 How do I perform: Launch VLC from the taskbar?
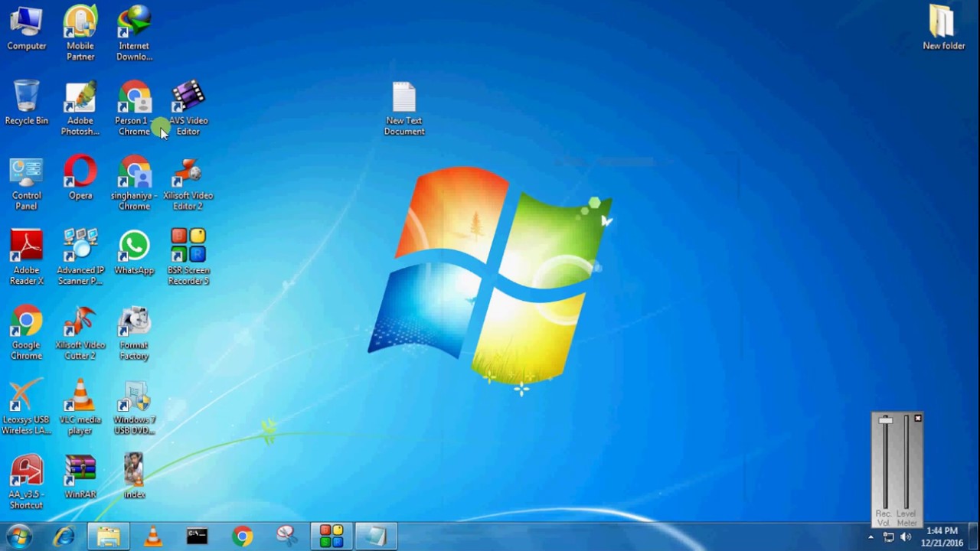pos(153,537)
